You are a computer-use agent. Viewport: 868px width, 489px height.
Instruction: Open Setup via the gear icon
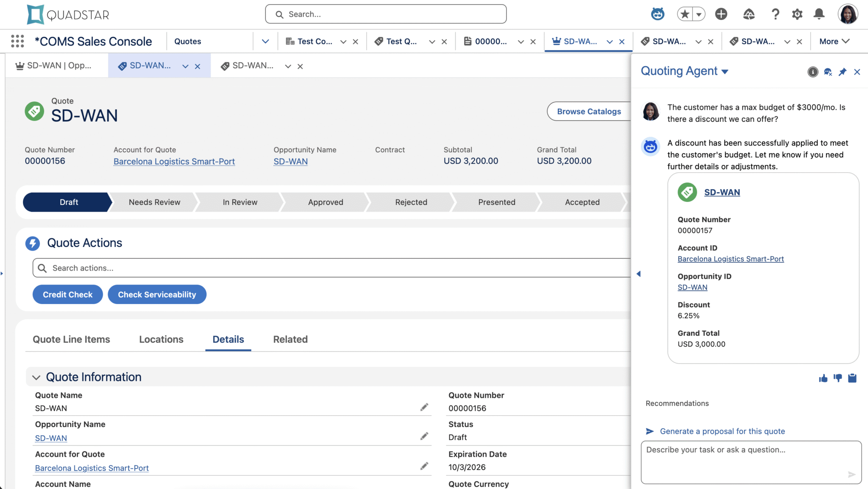click(797, 14)
